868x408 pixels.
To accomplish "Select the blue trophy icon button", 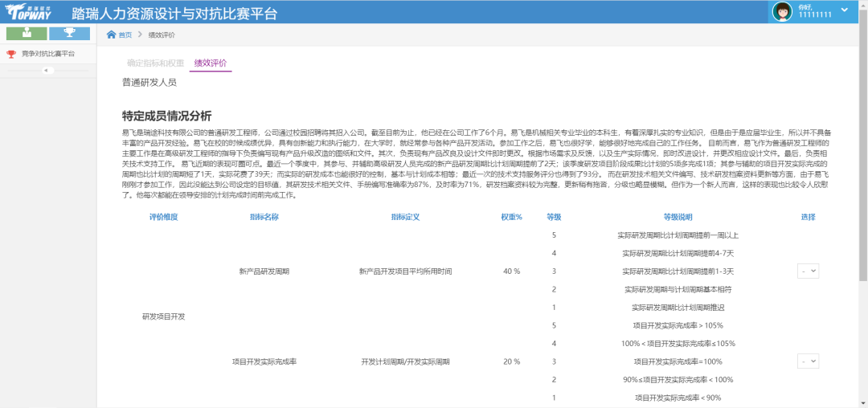I will 69,33.
